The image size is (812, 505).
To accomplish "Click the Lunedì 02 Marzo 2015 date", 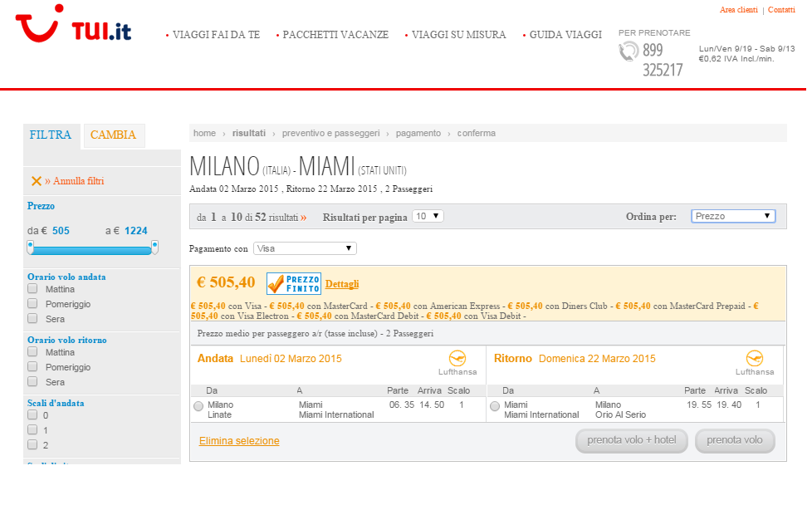I will (x=291, y=359).
